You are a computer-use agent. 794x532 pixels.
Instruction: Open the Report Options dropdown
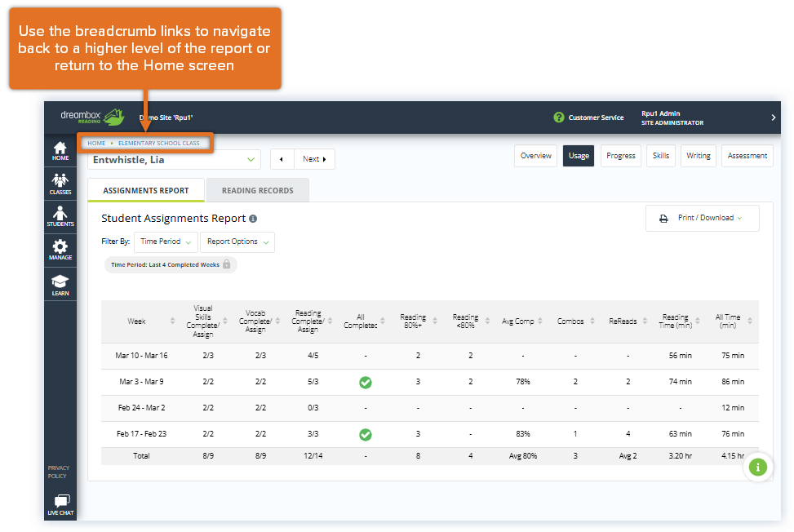pos(237,242)
